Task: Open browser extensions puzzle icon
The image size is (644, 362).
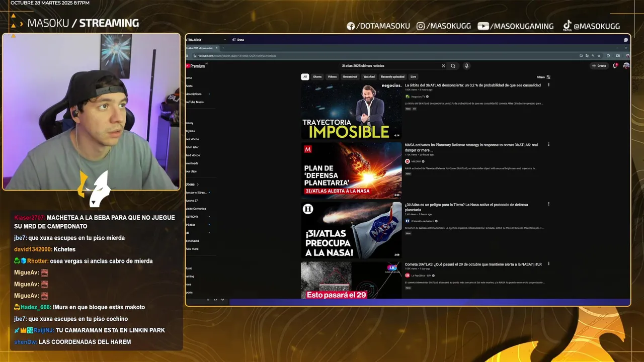Action: tap(608, 56)
